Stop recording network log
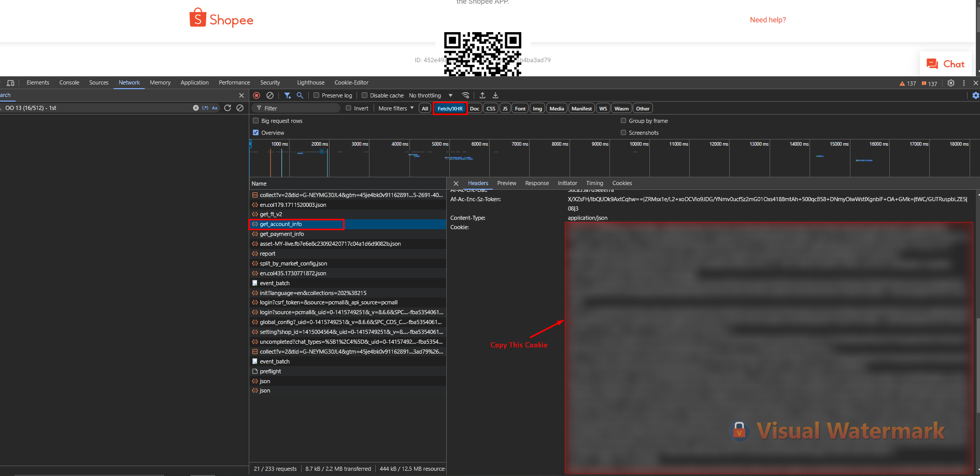Image resolution: width=980 pixels, height=476 pixels. tap(257, 95)
